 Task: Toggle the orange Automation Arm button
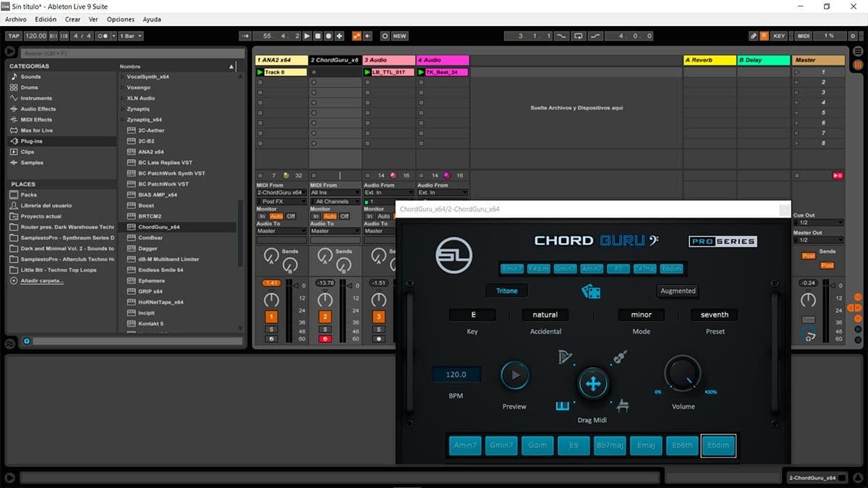tap(357, 35)
